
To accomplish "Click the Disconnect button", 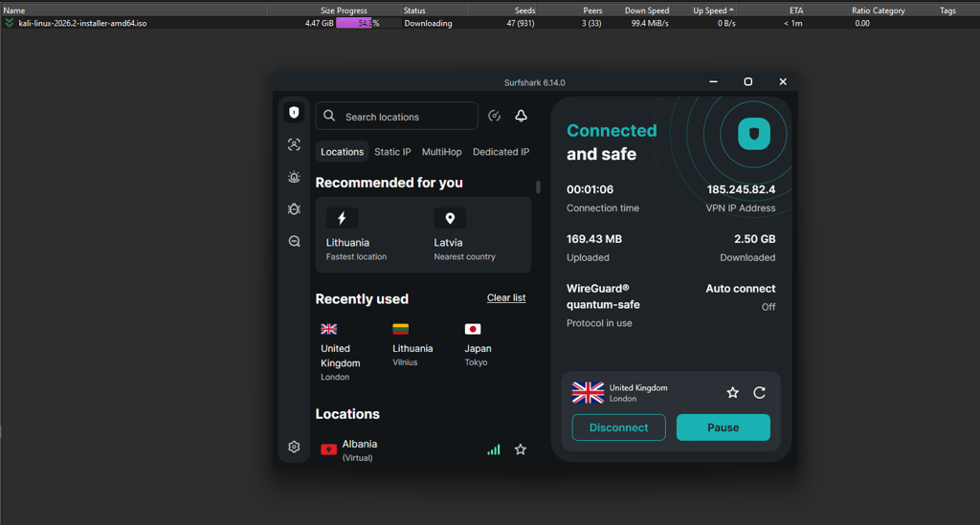I will click(619, 427).
